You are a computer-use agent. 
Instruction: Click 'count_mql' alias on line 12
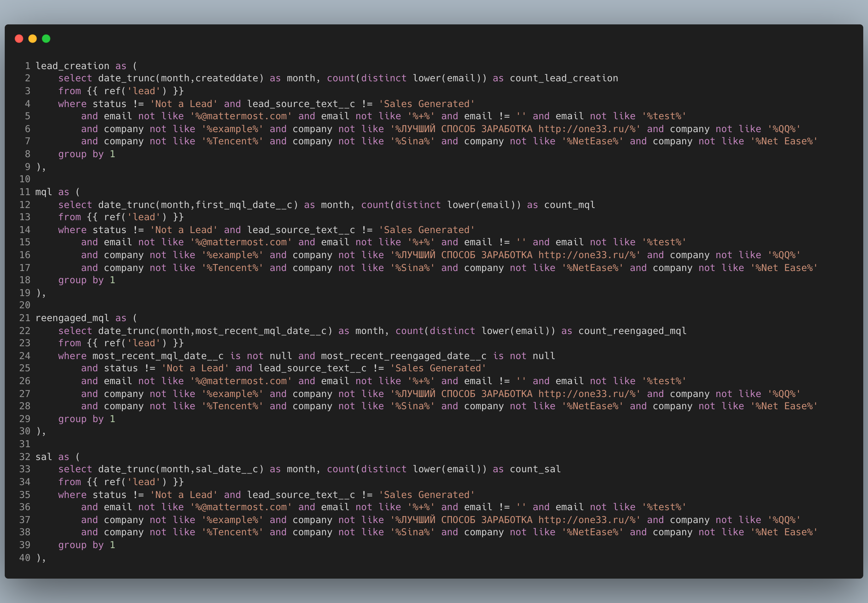[569, 205]
